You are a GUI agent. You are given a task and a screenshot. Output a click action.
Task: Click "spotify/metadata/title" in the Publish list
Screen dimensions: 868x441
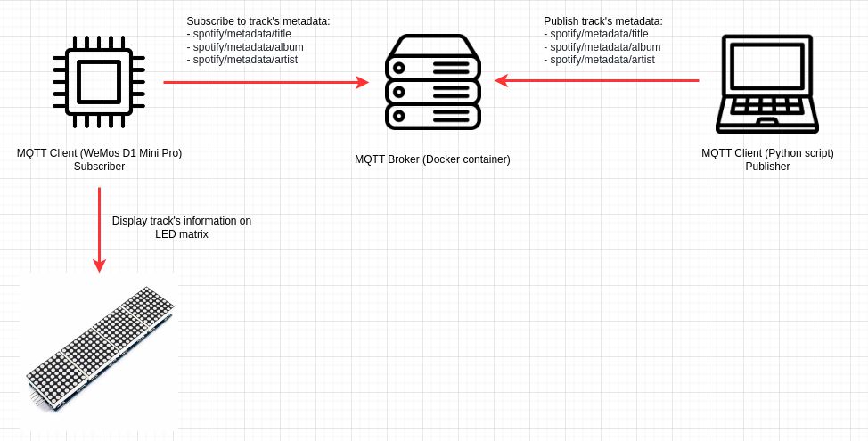[x=599, y=35]
